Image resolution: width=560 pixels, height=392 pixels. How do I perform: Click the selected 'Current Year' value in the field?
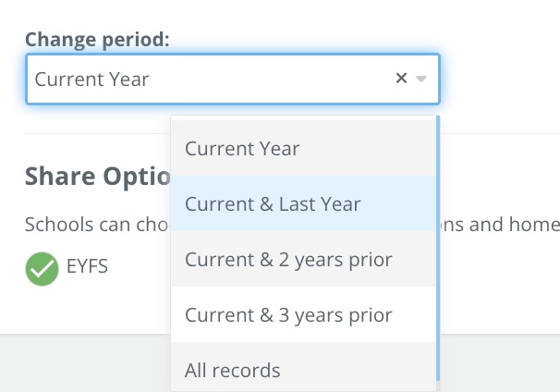pos(91,79)
